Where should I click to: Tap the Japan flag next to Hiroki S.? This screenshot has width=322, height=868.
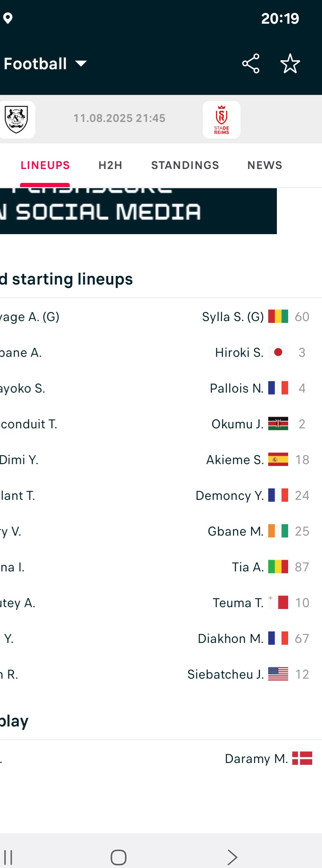tap(278, 352)
